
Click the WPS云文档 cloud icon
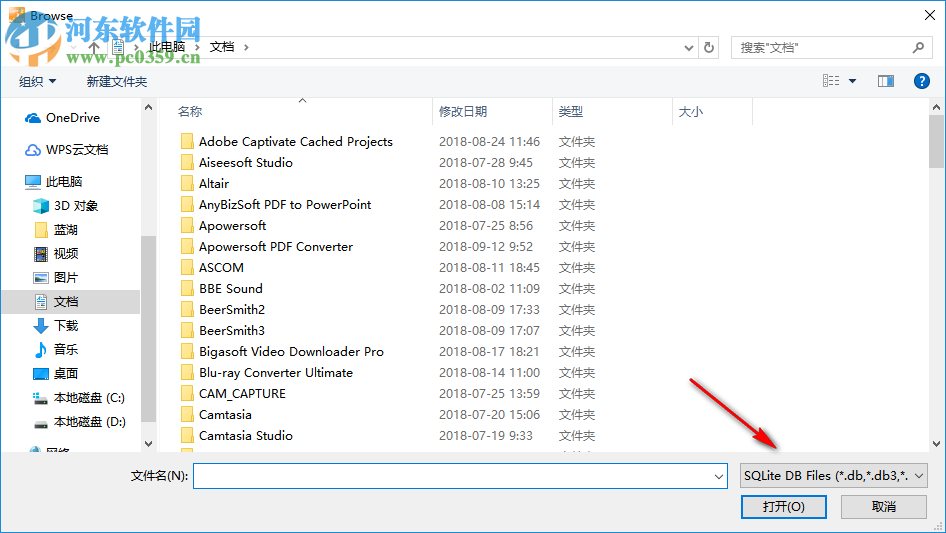pos(33,150)
